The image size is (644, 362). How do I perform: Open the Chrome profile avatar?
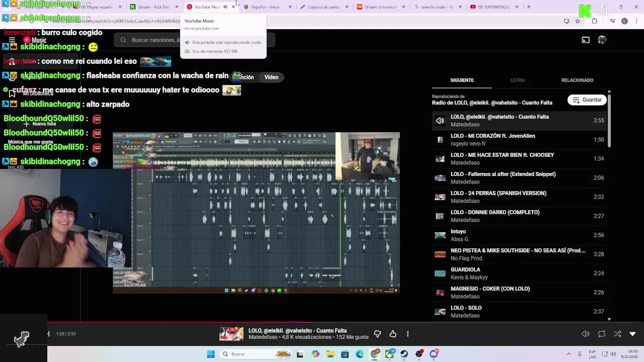tap(624, 21)
